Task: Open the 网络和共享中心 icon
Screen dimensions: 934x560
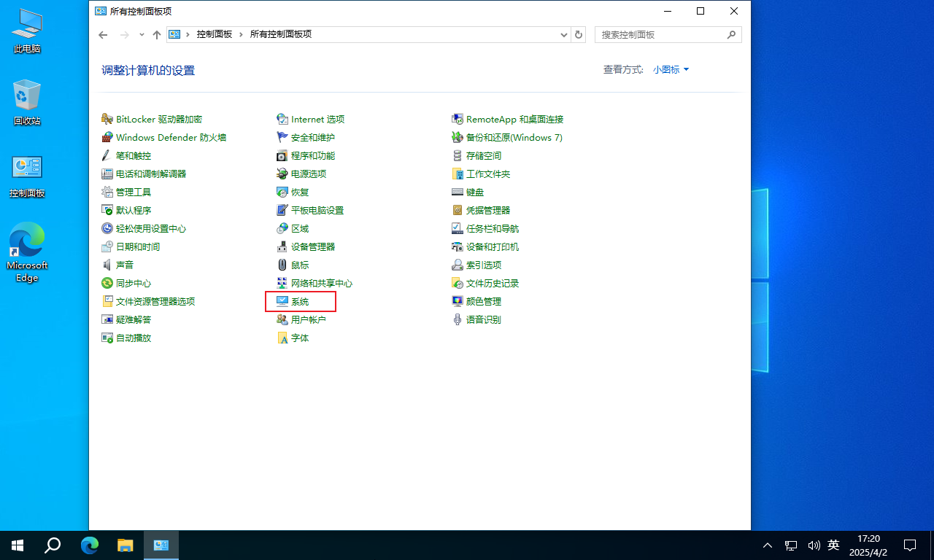Action: [282, 283]
